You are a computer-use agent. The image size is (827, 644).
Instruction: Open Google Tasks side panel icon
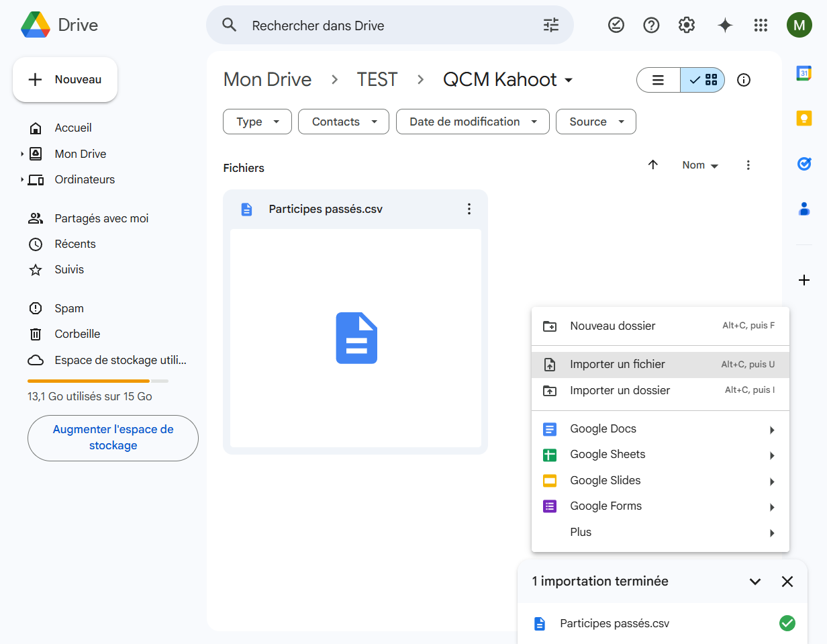[x=804, y=163]
